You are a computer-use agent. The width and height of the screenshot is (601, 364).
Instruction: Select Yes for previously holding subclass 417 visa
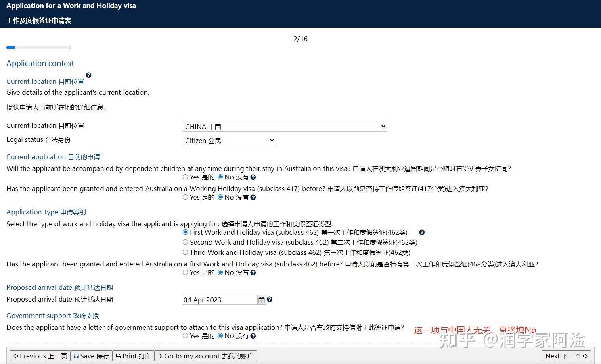point(185,197)
